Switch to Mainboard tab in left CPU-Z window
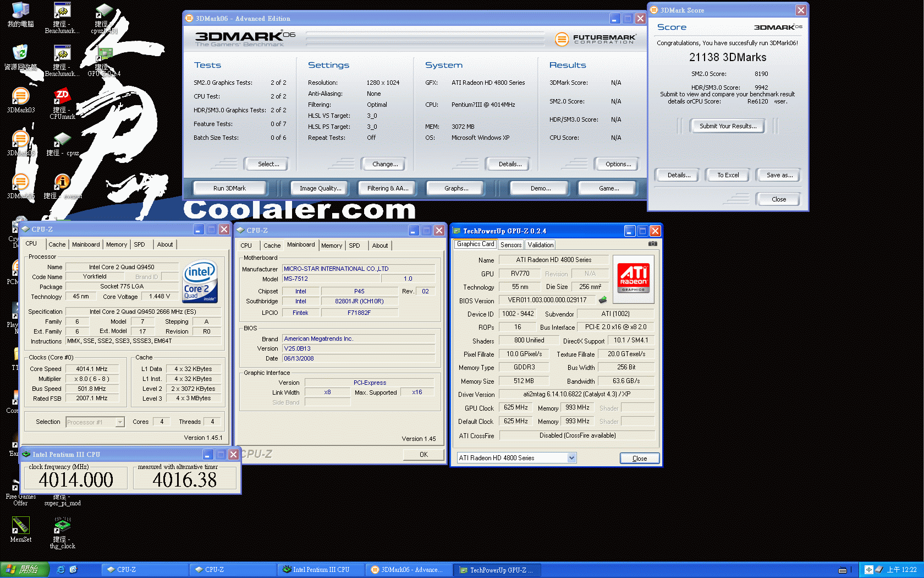The image size is (924, 578). click(x=86, y=244)
